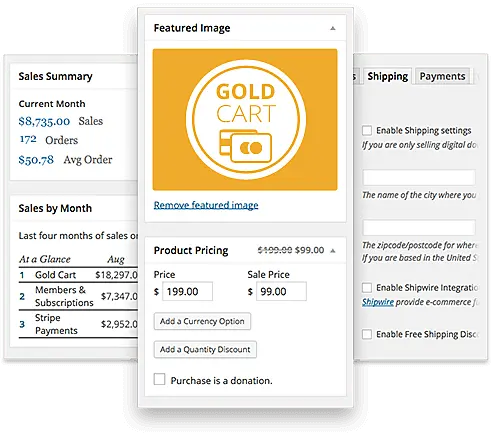Click the 172 orders count

[x=28, y=139]
